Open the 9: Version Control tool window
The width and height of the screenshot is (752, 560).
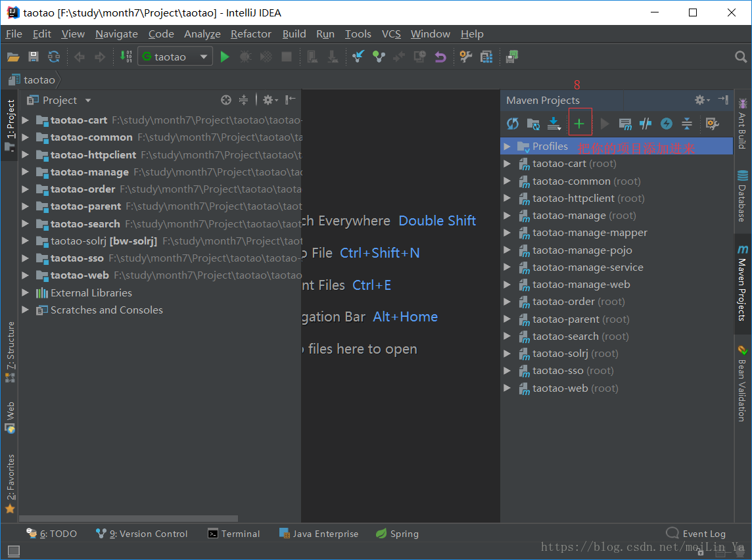pyautogui.click(x=141, y=534)
